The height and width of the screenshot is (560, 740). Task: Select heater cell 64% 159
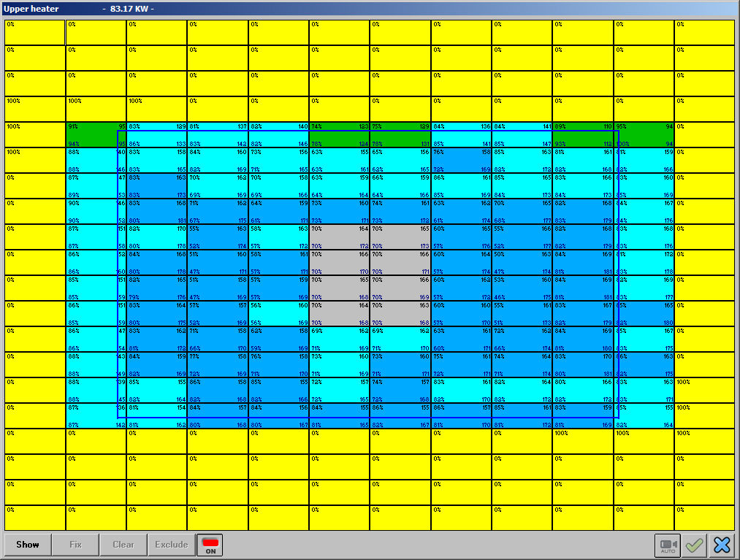point(278,211)
